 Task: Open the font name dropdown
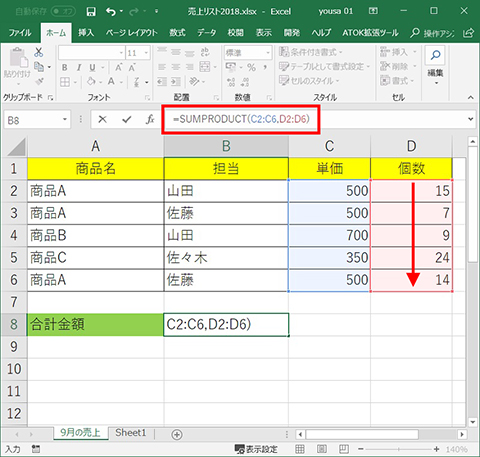pyautogui.click(x=121, y=53)
